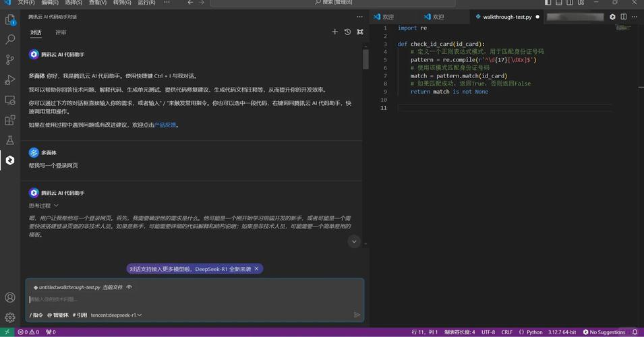Switch to the 评审 tab
The width and height of the screenshot is (644, 337).
[61, 32]
